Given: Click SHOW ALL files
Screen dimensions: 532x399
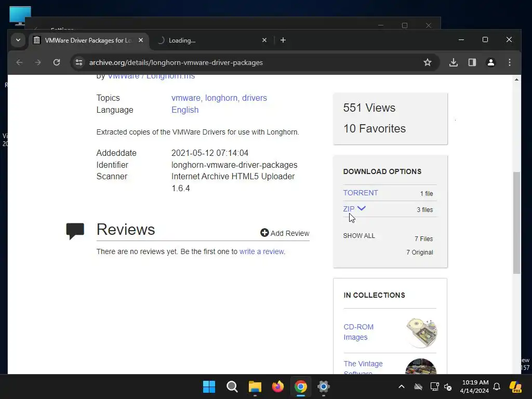Looking at the screenshot, I should pyautogui.click(x=359, y=236).
